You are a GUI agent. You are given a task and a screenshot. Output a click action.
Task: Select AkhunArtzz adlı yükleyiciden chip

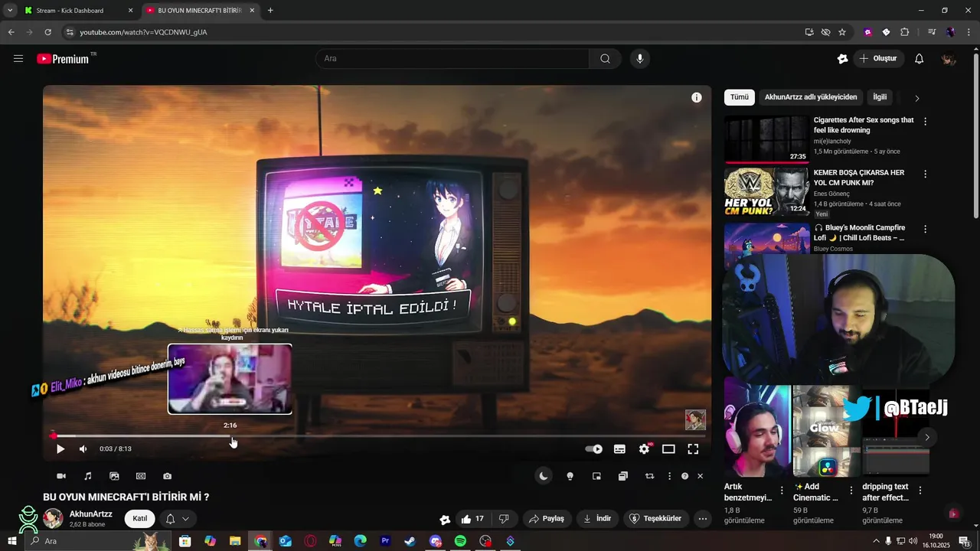coord(811,97)
